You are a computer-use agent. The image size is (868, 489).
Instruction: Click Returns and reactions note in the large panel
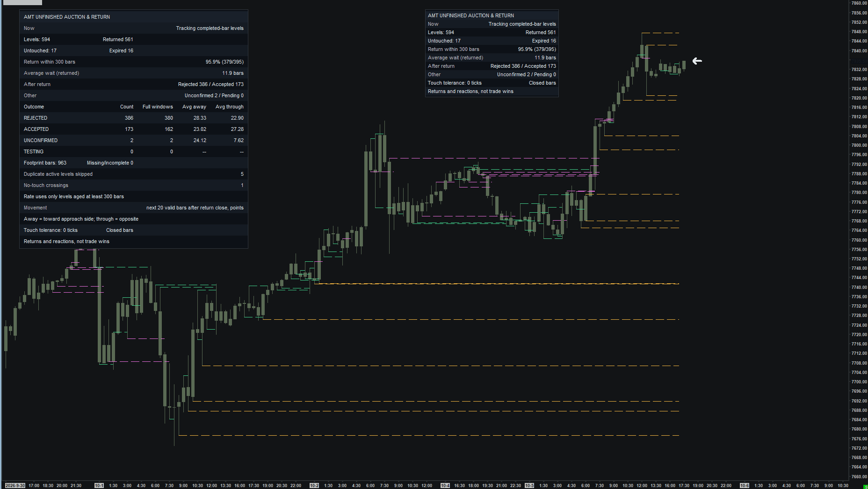pos(66,241)
